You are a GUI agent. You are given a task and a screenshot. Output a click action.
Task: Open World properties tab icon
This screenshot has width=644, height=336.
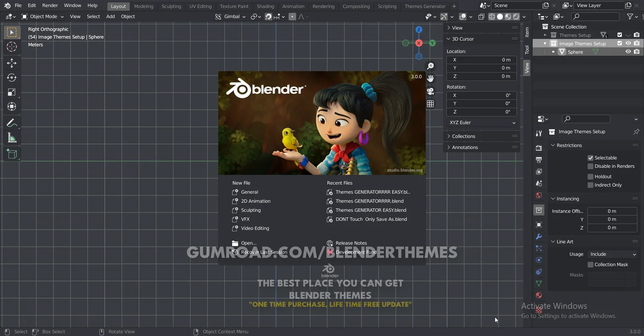click(539, 195)
